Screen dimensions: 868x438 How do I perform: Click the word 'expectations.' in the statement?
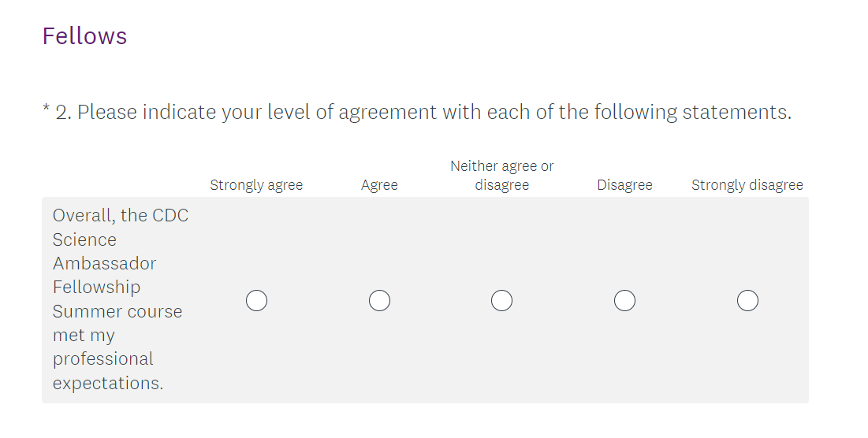point(108,384)
